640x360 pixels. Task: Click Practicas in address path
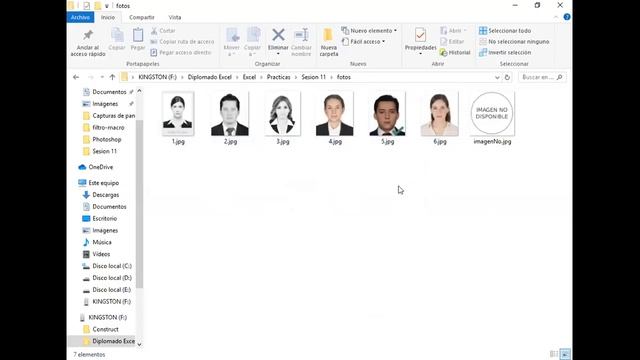pyautogui.click(x=278, y=77)
